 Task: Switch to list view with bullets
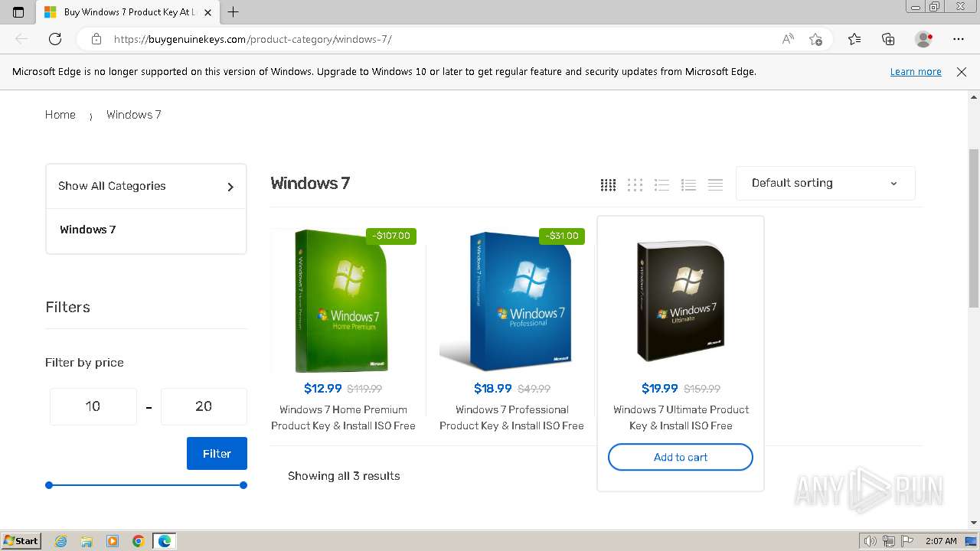(x=661, y=184)
